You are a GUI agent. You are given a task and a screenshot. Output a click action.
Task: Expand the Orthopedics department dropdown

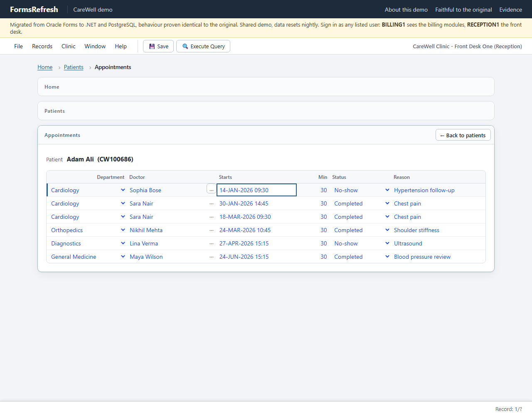(x=123, y=230)
